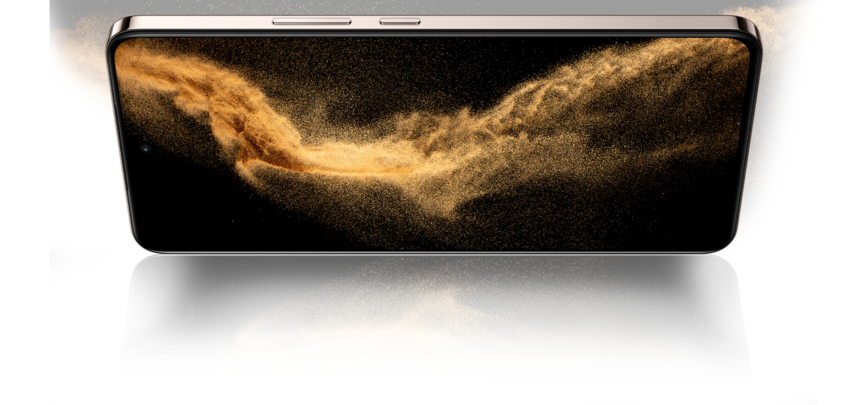Viewport: 868px width, 405px height.
Task: Click the metallic top frame between buttons
Action: click(x=365, y=22)
